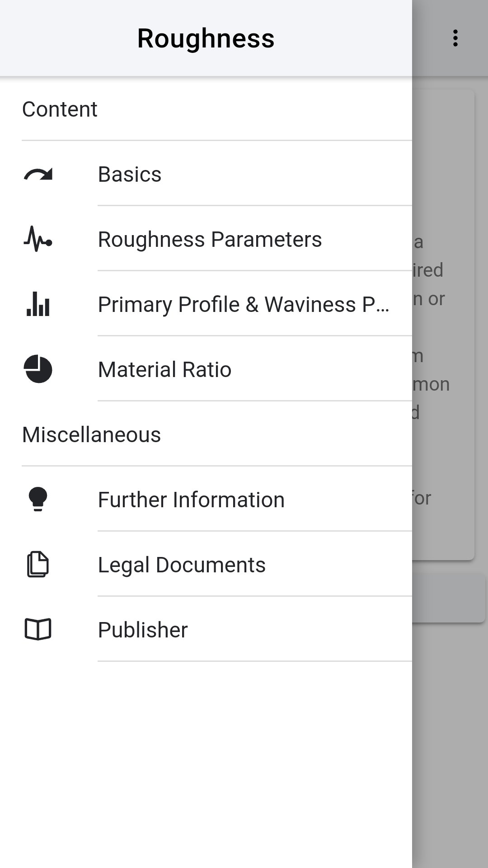Click the lightbulb icon for Further Information

pos(38,500)
